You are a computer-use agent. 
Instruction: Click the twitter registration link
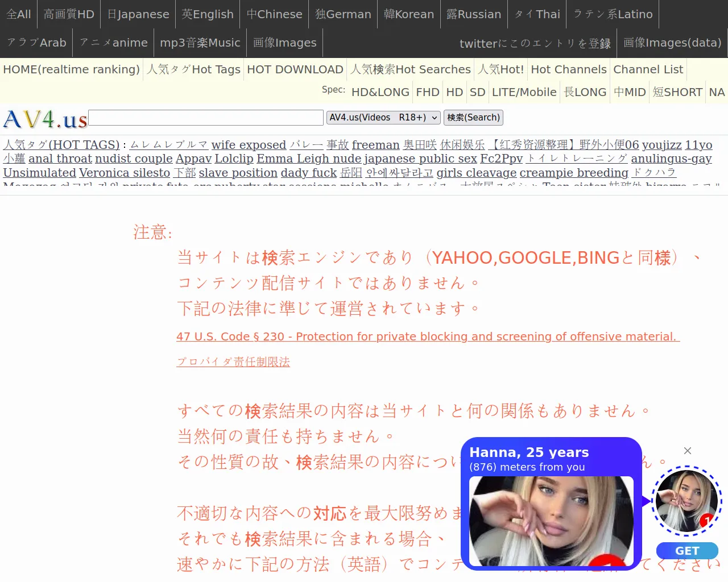[x=535, y=44]
